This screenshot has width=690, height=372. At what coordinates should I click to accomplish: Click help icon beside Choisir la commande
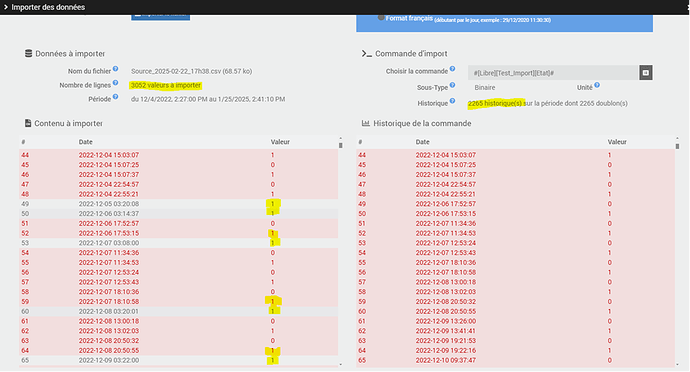click(x=452, y=69)
